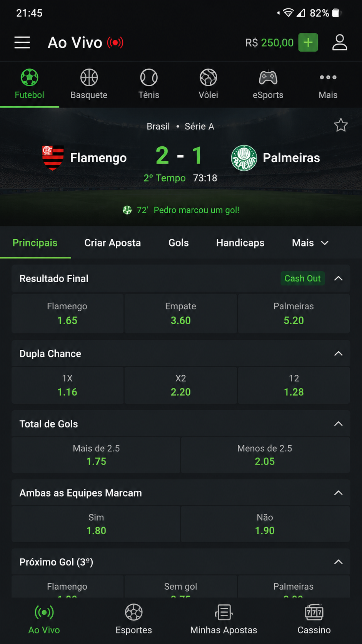Favorite this match with the star

(x=341, y=125)
